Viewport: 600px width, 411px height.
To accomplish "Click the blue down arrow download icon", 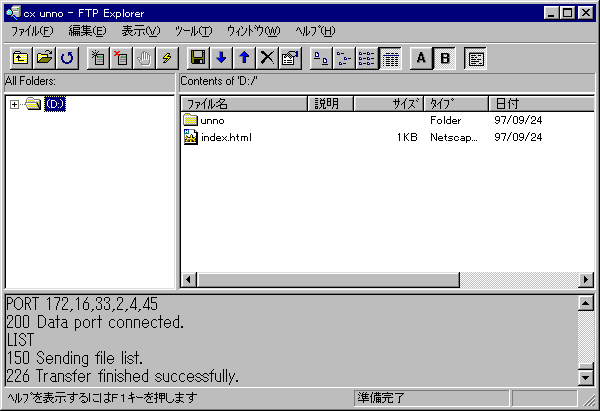I will (221, 58).
